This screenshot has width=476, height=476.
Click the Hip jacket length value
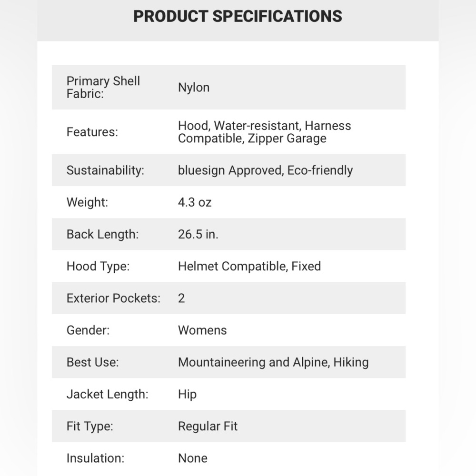(x=187, y=394)
